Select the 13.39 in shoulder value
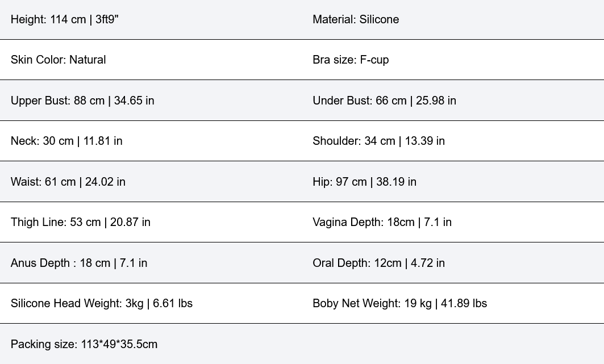604x364 pixels. coord(424,141)
